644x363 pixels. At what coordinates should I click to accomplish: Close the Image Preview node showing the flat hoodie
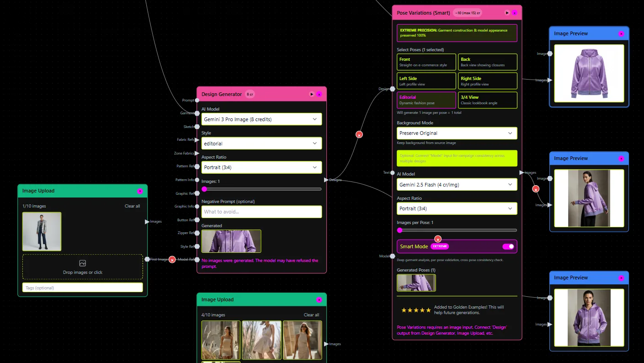pos(621,34)
